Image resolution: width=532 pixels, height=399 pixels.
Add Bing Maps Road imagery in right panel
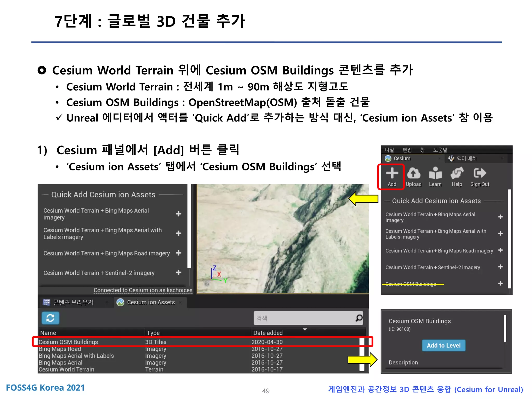point(500,250)
